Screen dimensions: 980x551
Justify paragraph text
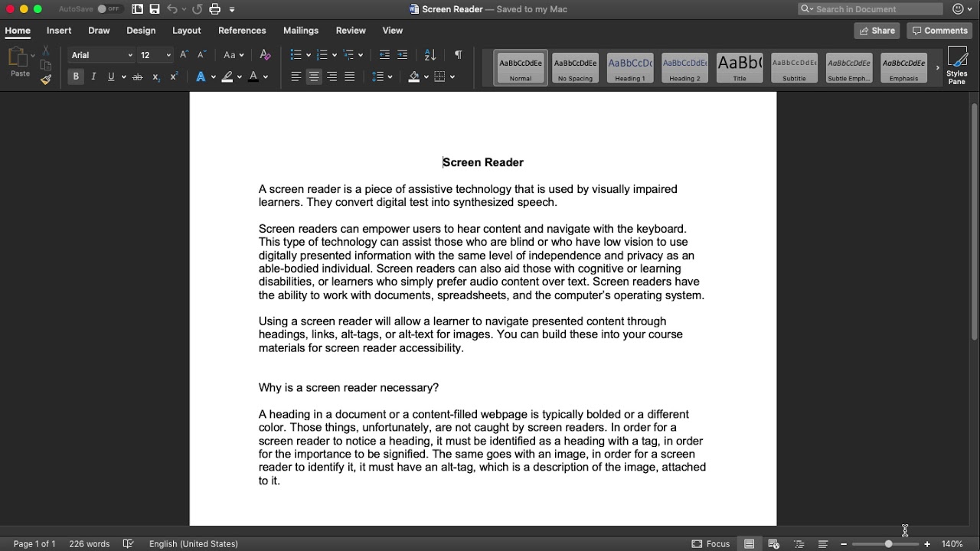[350, 77]
